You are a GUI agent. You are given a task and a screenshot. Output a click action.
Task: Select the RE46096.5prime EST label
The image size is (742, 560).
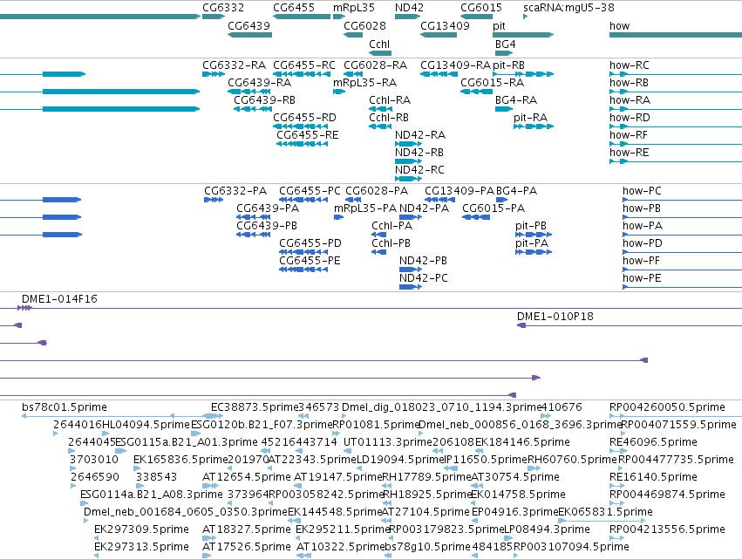653,442
